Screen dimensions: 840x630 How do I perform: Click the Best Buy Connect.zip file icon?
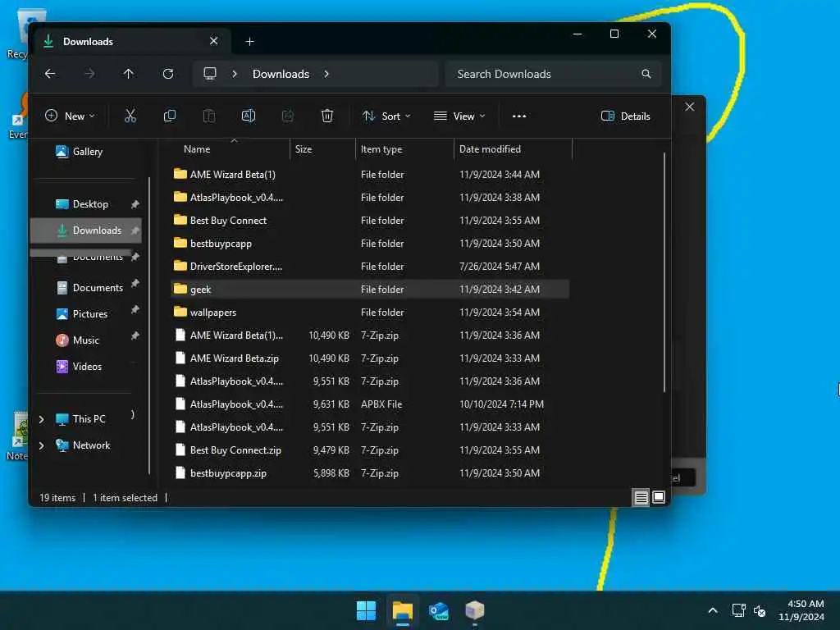point(180,450)
